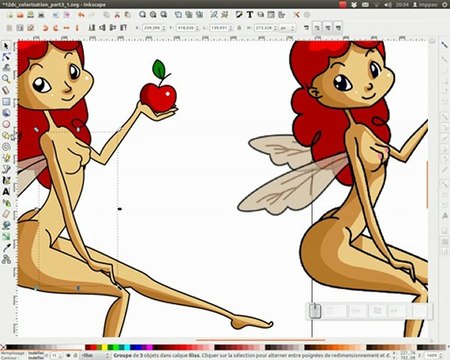Click the X position field
450x360 pixels.
tap(154, 28)
